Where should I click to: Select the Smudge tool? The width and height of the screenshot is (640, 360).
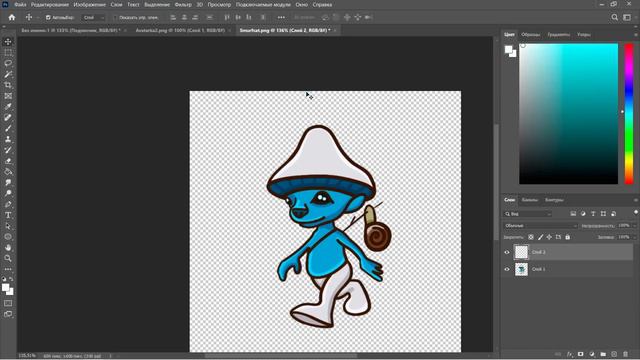(8, 182)
